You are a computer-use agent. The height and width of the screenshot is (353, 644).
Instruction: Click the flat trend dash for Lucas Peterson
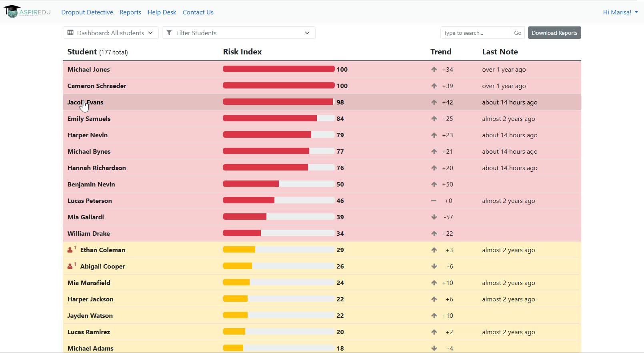click(434, 201)
